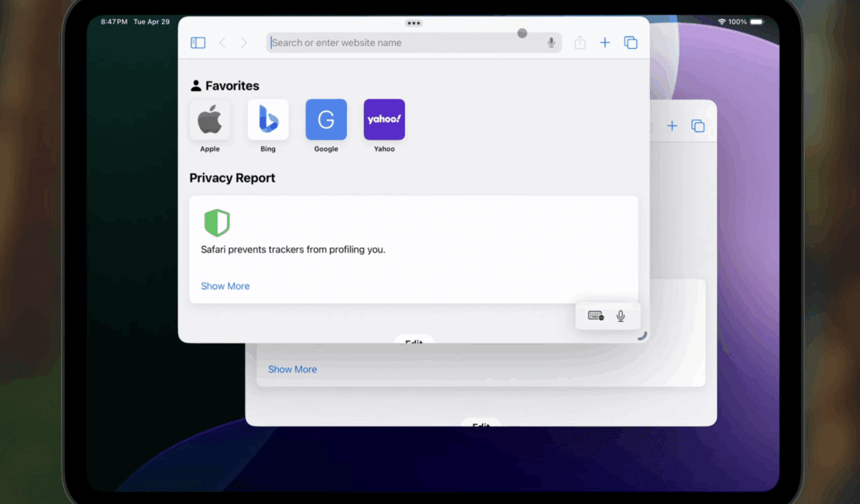
Task: Click the Favorites profile icon
Action: (196, 85)
